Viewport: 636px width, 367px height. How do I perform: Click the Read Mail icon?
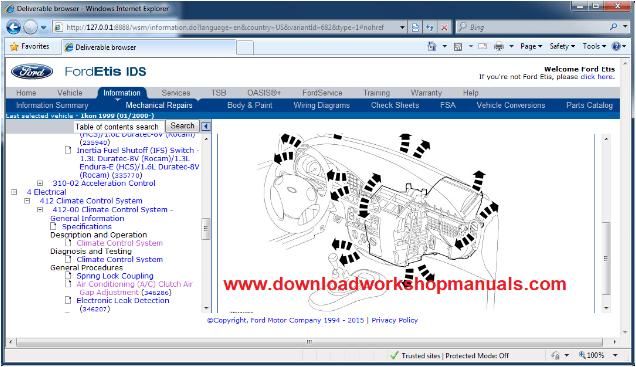[x=482, y=46]
